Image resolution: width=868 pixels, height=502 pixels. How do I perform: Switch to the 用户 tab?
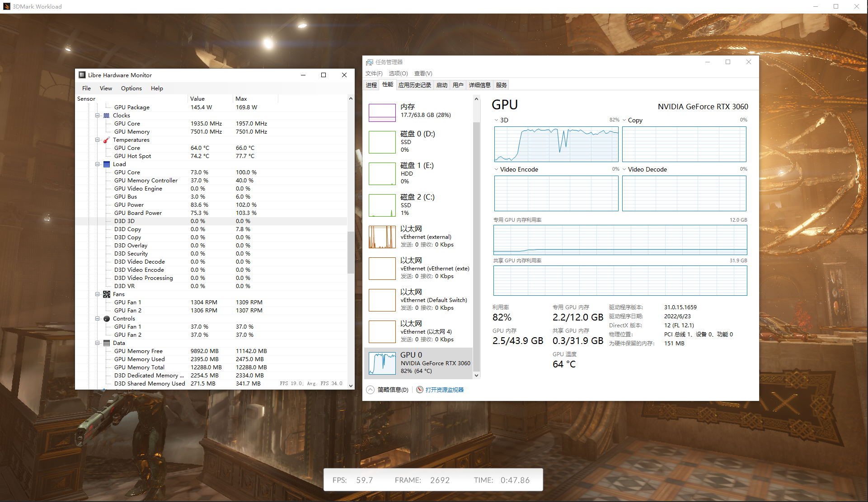point(458,85)
